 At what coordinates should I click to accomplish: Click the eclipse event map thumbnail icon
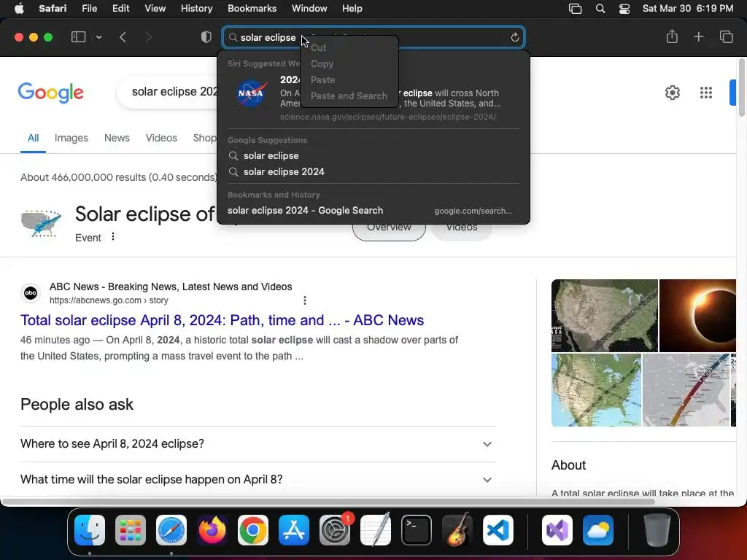pyautogui.click(x=41, y=223)
